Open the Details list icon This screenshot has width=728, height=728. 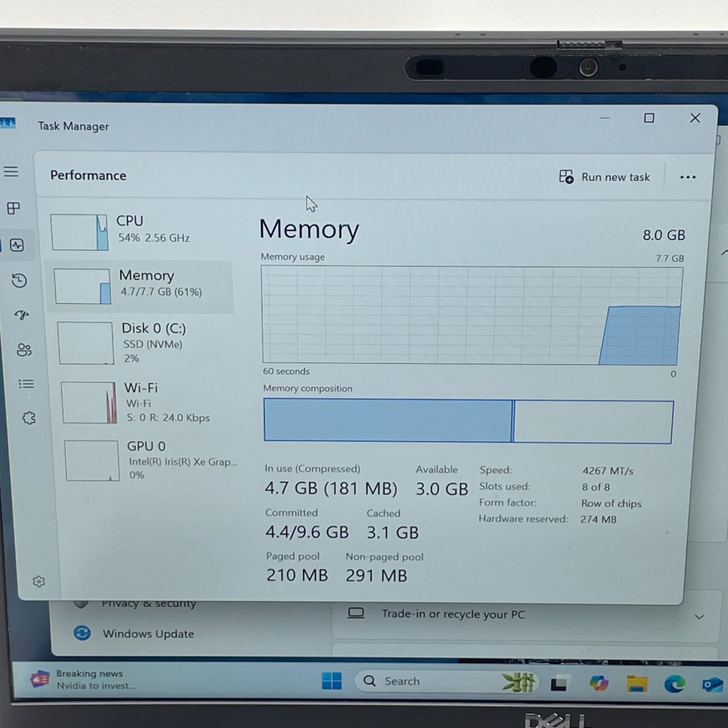pyautogui.click(x=26, y=384)
